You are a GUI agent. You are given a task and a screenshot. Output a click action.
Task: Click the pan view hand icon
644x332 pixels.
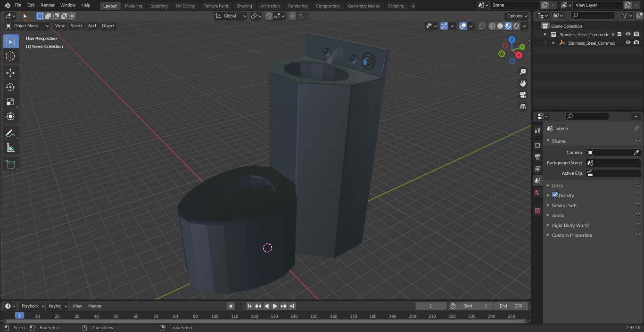[x=522, y=83]
